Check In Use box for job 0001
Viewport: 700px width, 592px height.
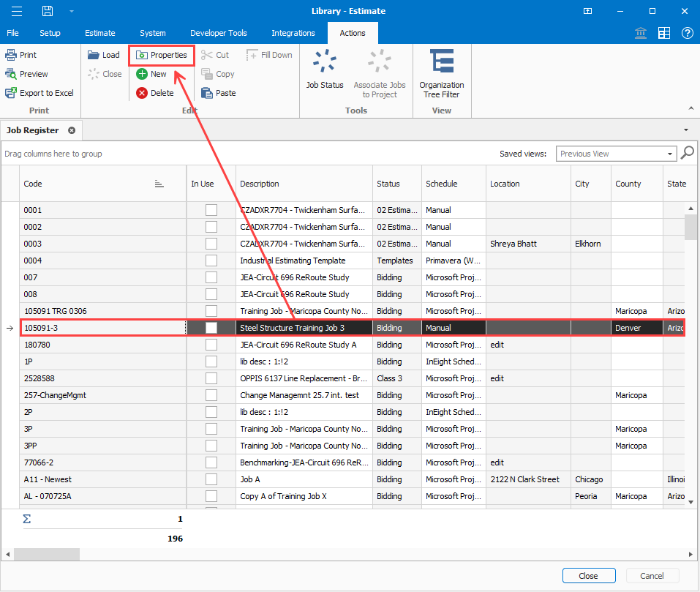[211, 210]
